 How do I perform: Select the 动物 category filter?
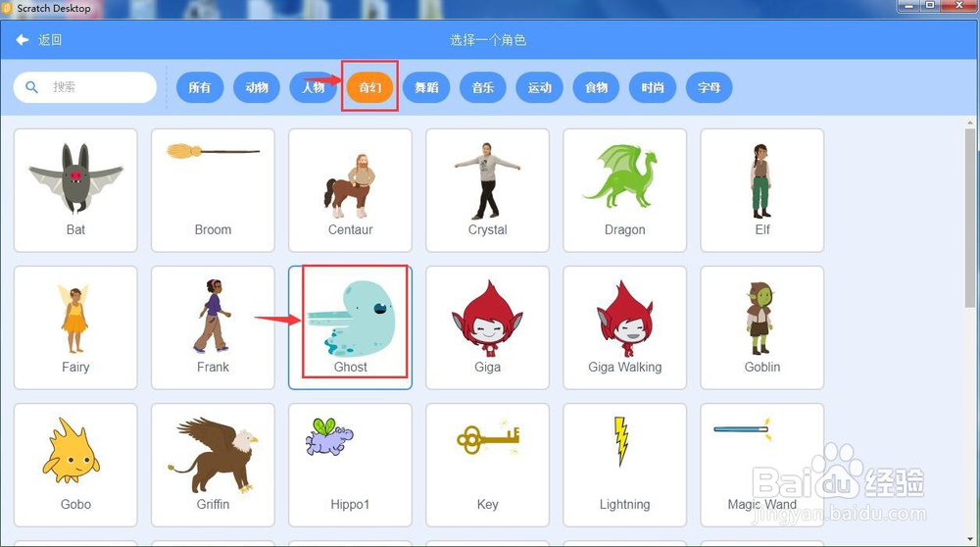coord(256,87)
